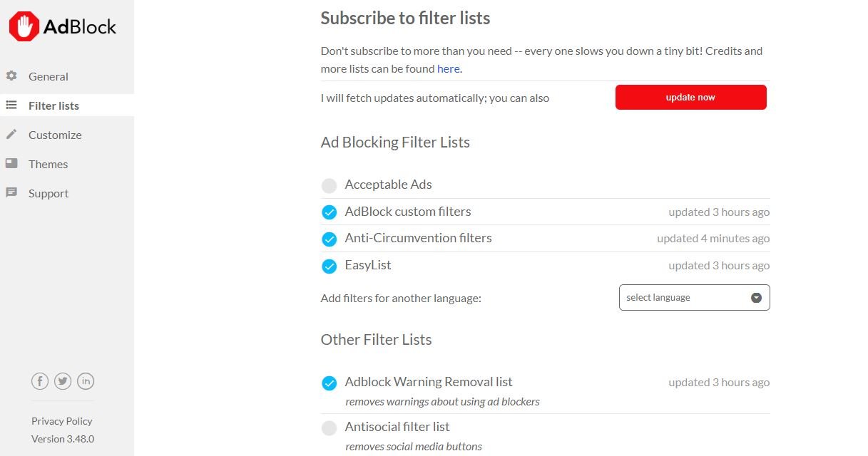
Task: Disable Anti-Circumvention filters checkbox
Action: [329, 239]
